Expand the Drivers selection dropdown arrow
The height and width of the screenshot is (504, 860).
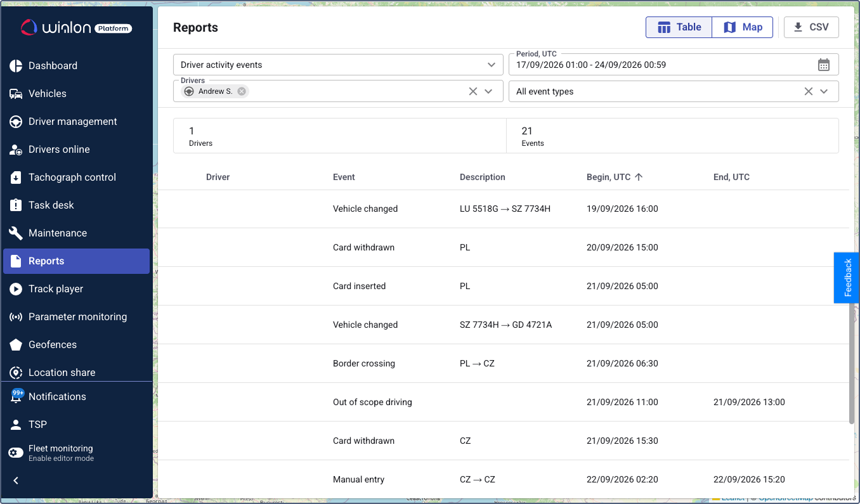(x=488, y=91)
